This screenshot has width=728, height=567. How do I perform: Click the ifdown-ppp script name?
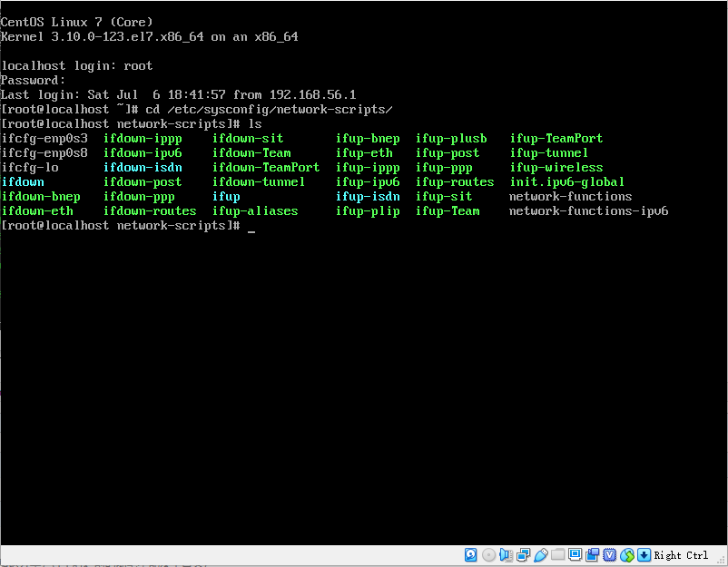coord(139,197)
